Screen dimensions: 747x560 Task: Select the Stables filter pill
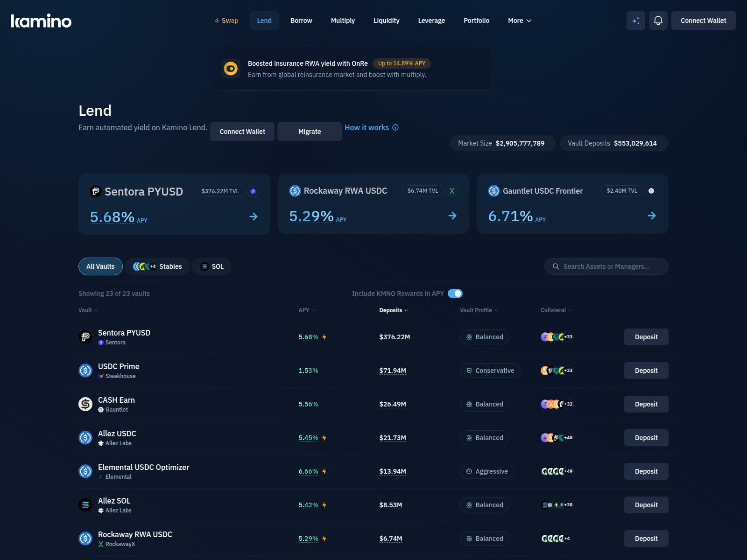(157, 266)
